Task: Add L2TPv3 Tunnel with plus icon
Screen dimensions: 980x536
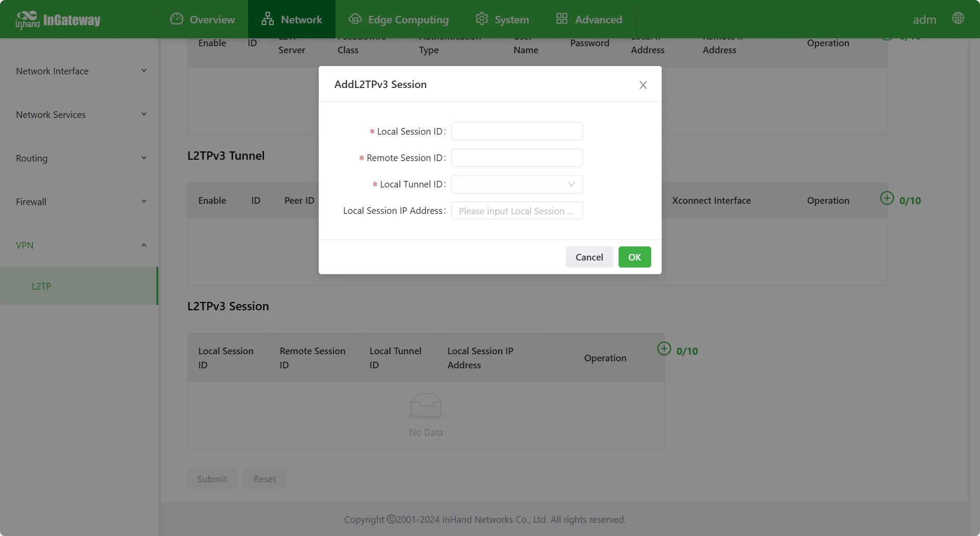Action: click(887, 198)
